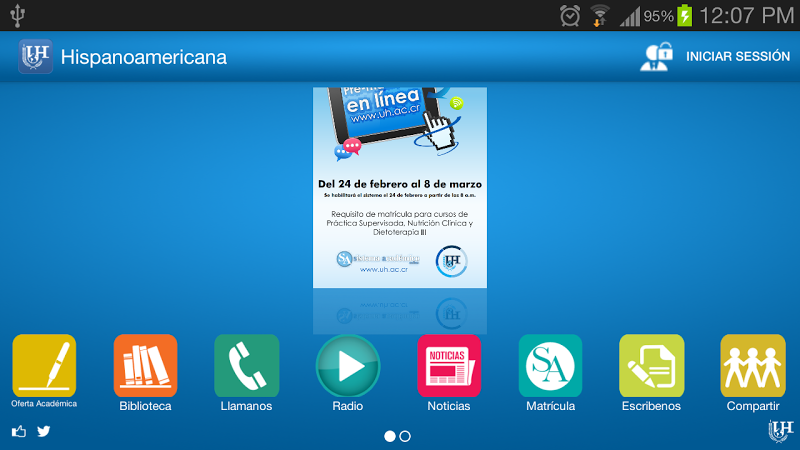Tap the Wi-Fi status icon
Screen dimensions: 800x450
pos(600,15)
